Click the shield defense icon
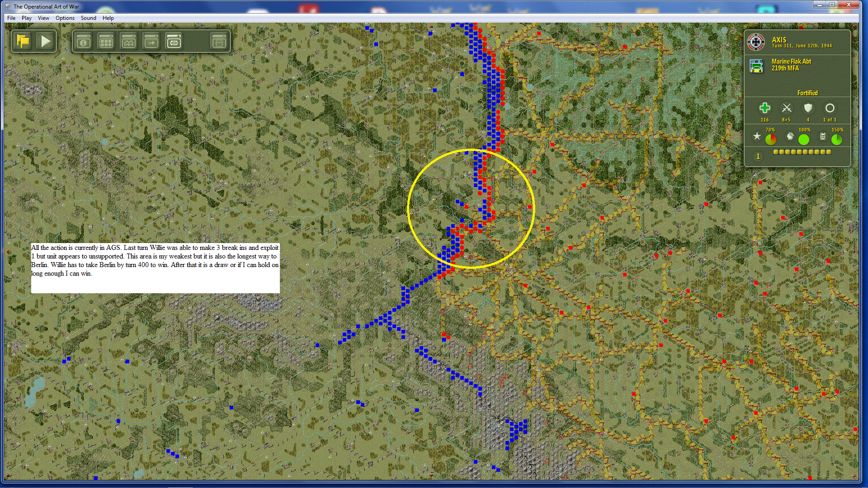868x488 pixels. tap(808, 108)
